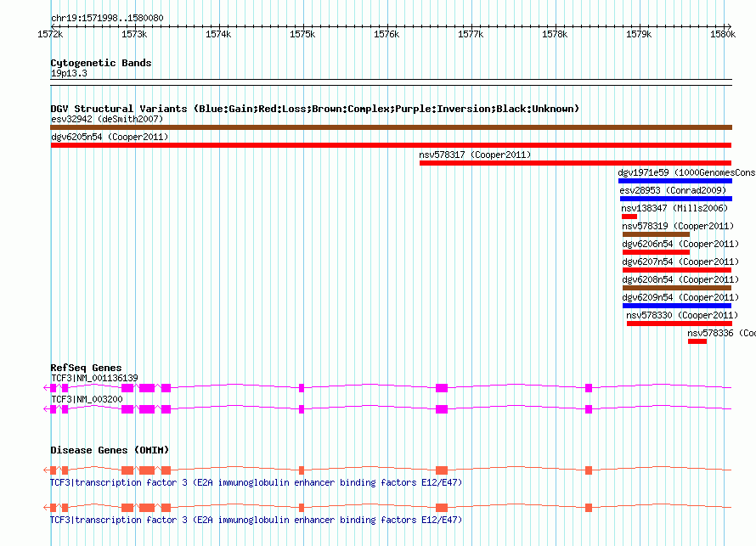
Task: Click the 1572k ruler tick label
Action: coord(50,34)
